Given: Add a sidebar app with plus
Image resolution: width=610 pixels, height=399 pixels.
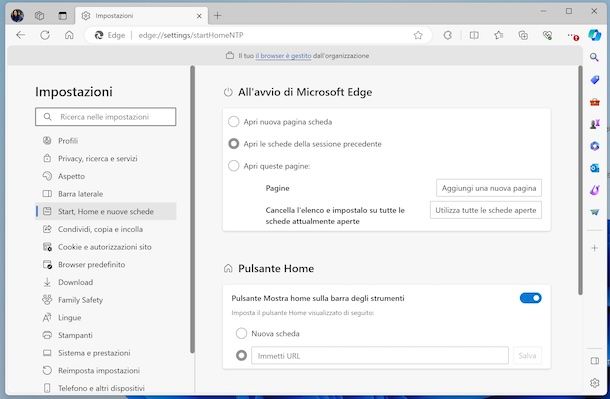Looking at the screenshot, I should (594, 248).
